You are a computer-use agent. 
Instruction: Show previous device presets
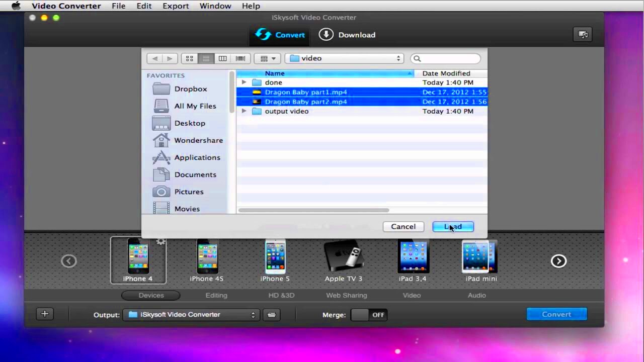point(69,261)
